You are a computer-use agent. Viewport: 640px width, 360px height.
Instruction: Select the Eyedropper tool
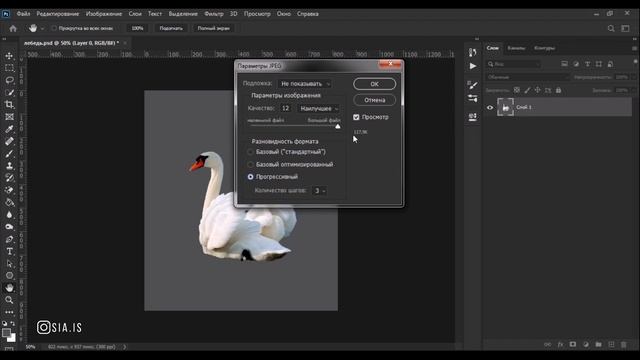point(9,129)
